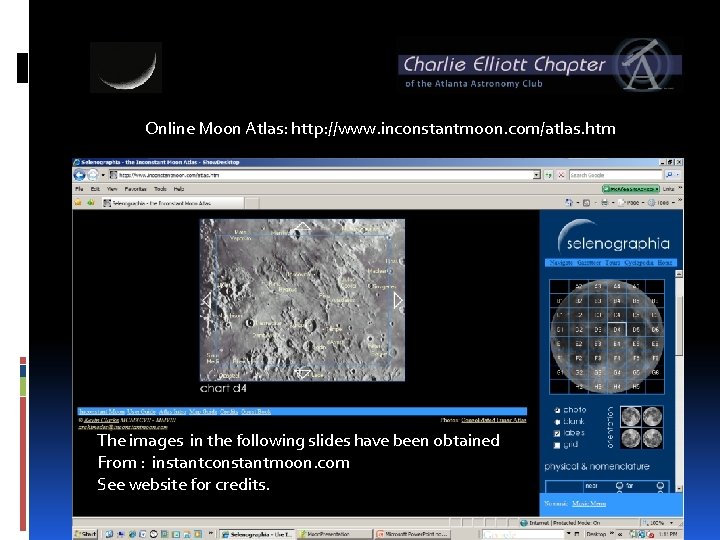
Task: Pan the moon chart right with right arrow
Action: click(x=398, y=301)
